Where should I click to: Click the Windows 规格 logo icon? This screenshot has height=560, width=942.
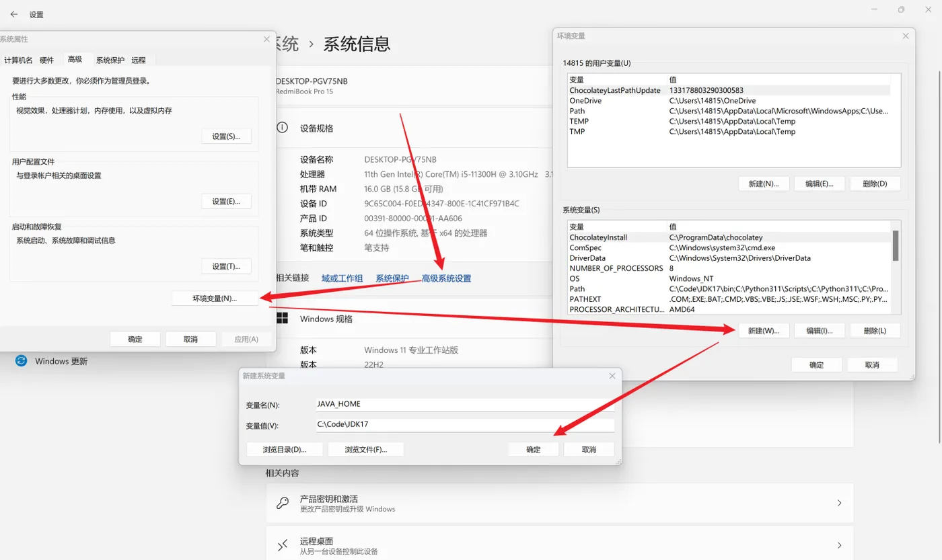(x=283, y=318)
